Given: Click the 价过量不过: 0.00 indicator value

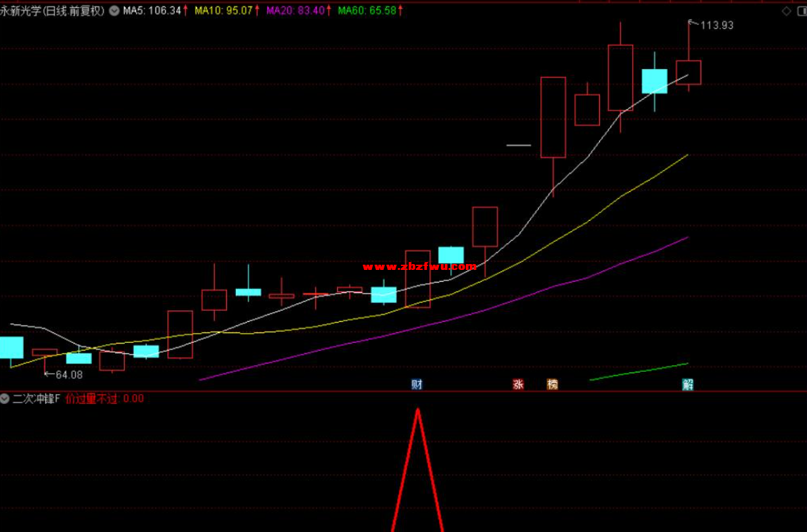Looking at the screenshot, I should [x=104, y=398].
